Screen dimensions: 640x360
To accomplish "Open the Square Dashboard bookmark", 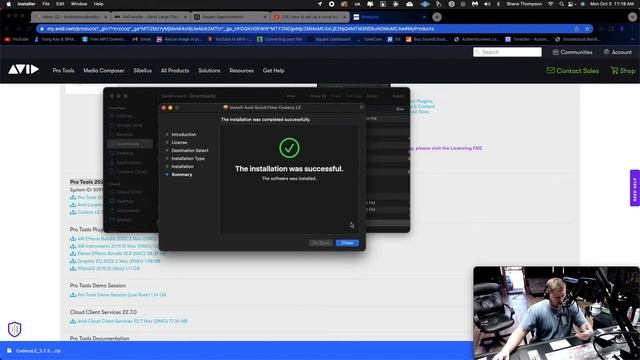I will click(x=329, y=39).
